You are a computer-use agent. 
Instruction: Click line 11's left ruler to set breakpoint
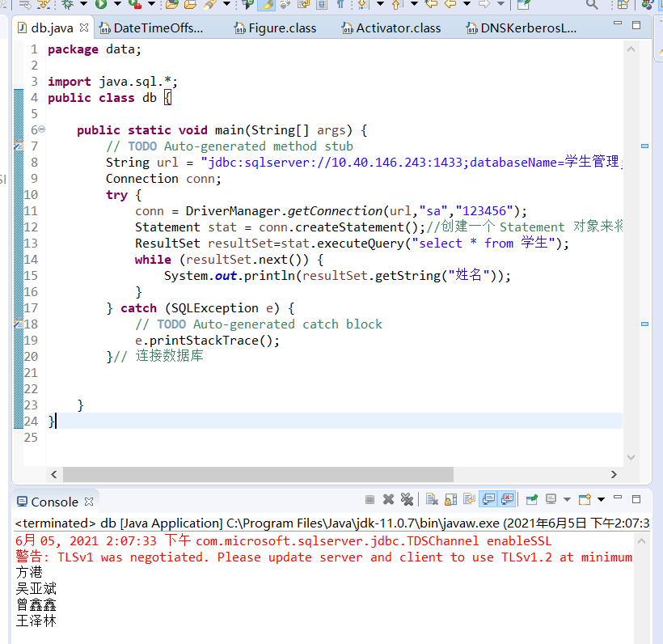18,210
